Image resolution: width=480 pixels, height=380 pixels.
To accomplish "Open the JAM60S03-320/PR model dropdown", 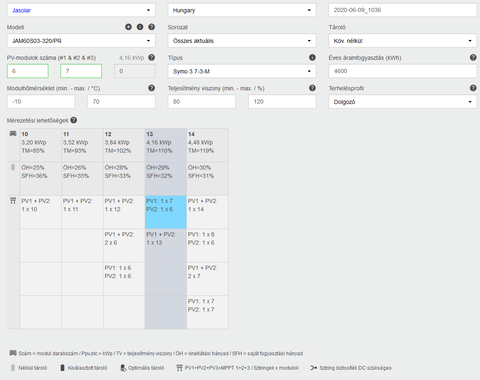I will [81, 41].
